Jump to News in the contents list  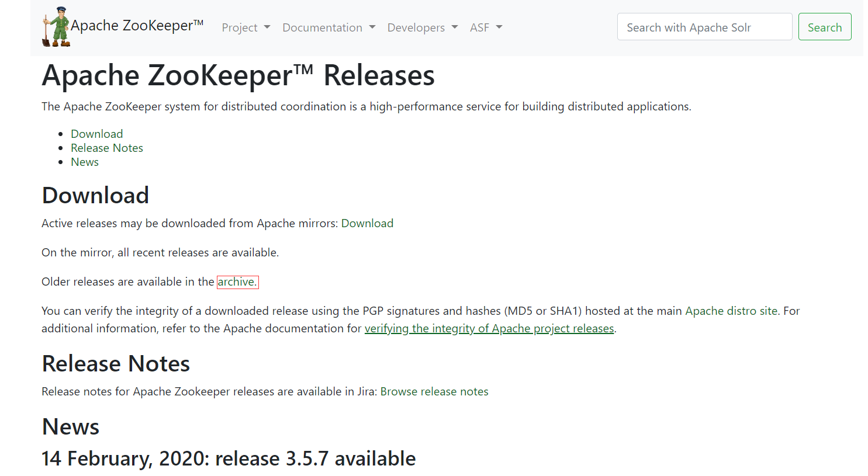(85, 162)
